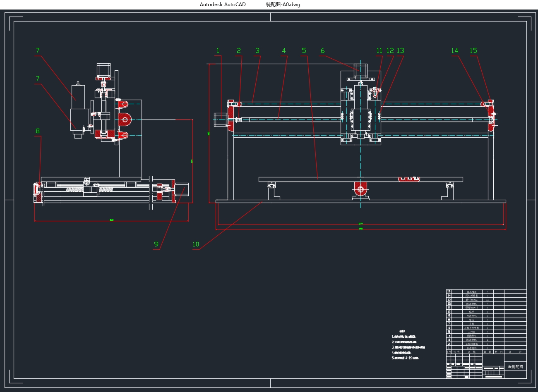Viewport: 538px width, 392px height.
Task: Click the 名称 column header in the parts list
Action: coord(471,352)
